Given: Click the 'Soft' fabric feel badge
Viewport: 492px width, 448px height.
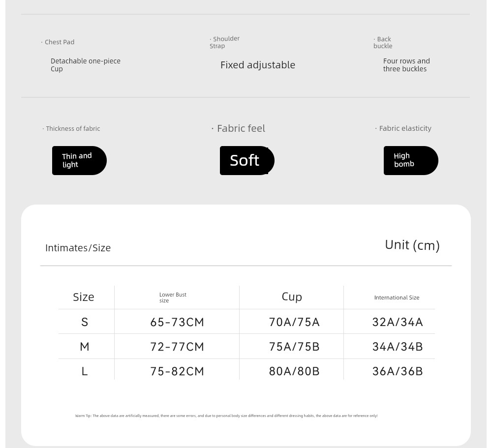Looking at the screenshot, I should (x=247, y=160).
